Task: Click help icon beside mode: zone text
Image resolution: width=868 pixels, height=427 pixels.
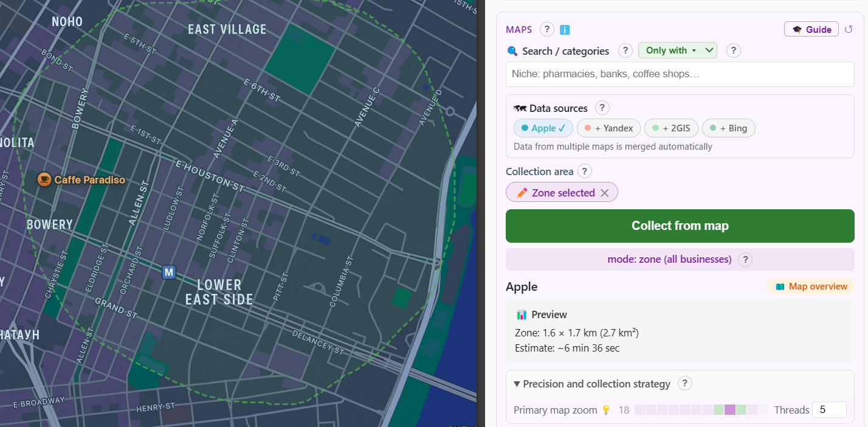Action: (x=745, y=260)
